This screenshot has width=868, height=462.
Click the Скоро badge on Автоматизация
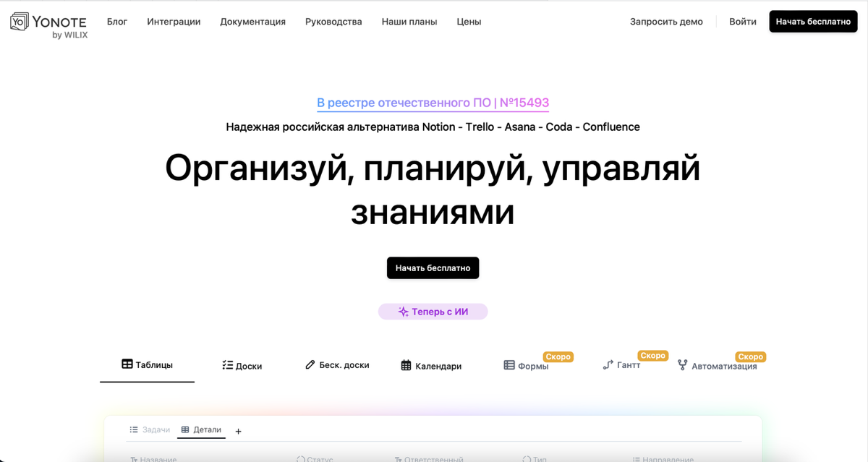(751, 356)
